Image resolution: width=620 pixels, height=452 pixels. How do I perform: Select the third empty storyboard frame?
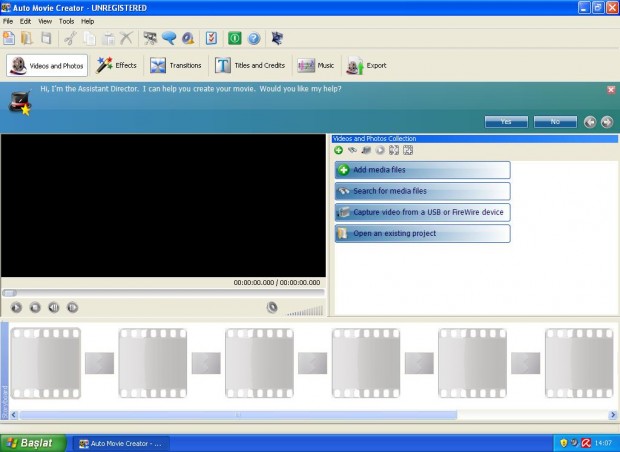[x=259, y=363]
